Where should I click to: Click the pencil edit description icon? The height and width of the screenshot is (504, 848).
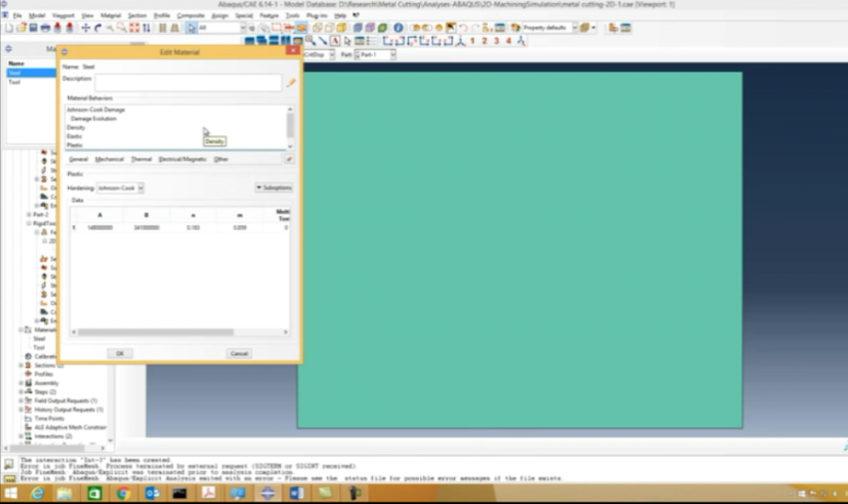[291, 82]
